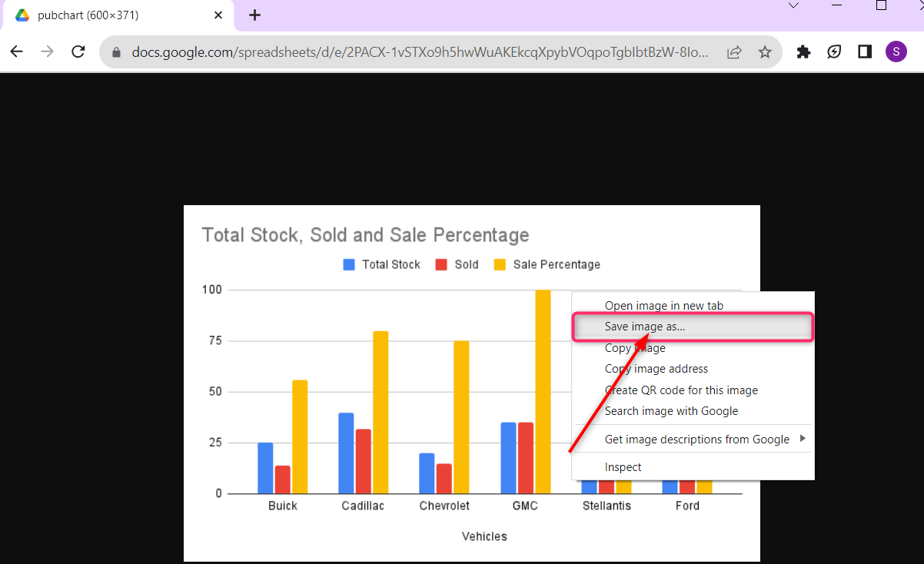
Task: Open a new tab with plus button
Action: [255, 15]
